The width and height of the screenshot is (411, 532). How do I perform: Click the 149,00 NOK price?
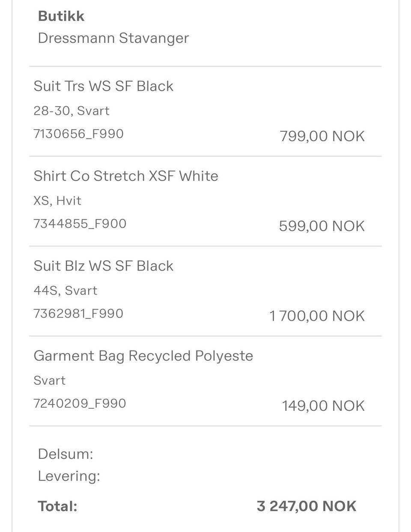323,406
